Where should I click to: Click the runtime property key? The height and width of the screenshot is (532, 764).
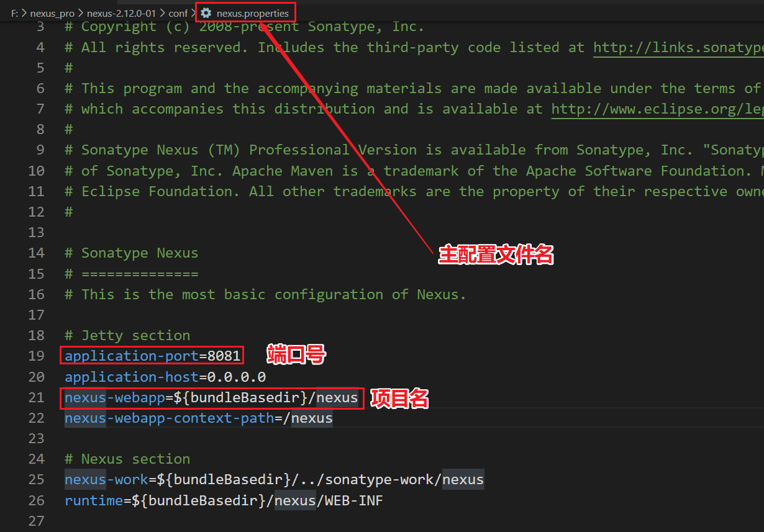pos(94,500)
